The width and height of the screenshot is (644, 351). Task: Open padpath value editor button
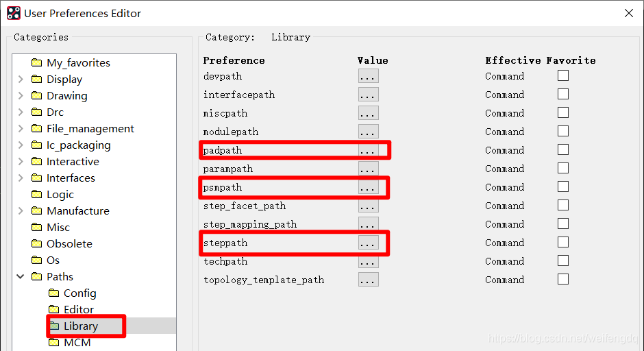point(368,150)
